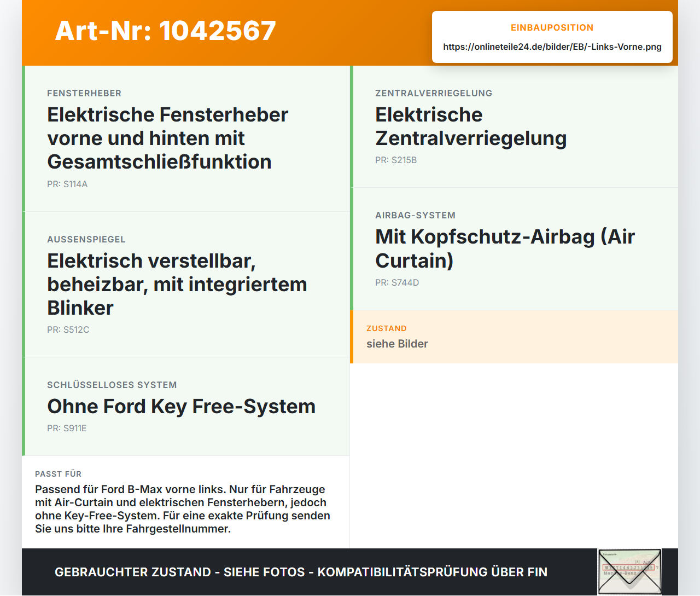Click the ZENTRALVERRIEGELUNG category label
The width and height of the screenshot is (700, 596).
point(434,93)
